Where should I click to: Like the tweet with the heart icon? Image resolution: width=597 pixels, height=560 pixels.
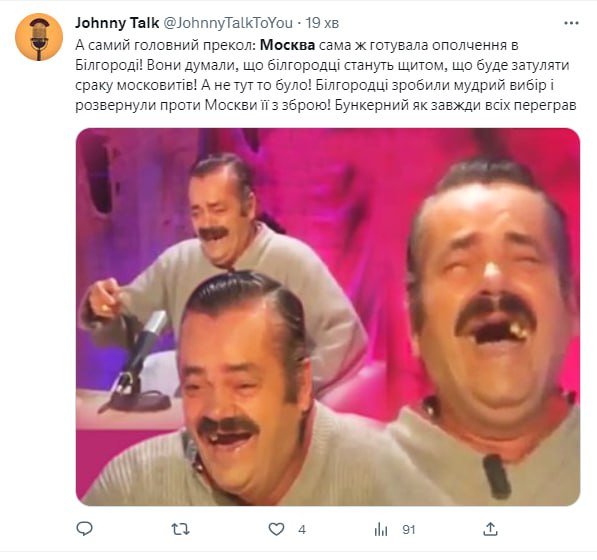click(x=276, y=529)
